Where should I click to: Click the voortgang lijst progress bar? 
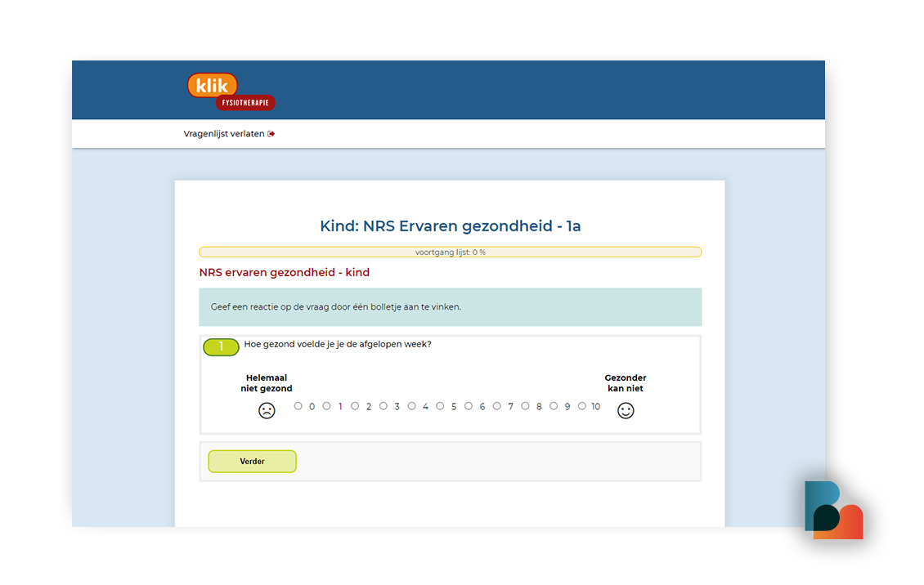[x=451, y=252]
